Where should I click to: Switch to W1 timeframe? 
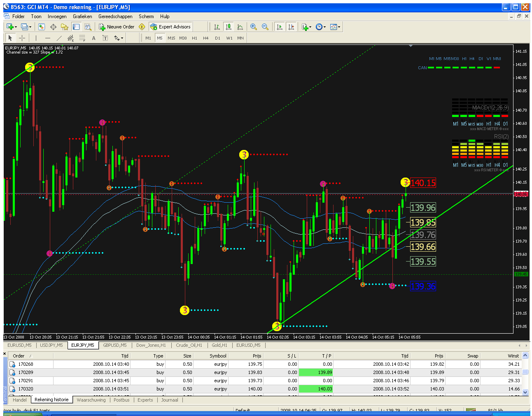click(x=229, y=38)
